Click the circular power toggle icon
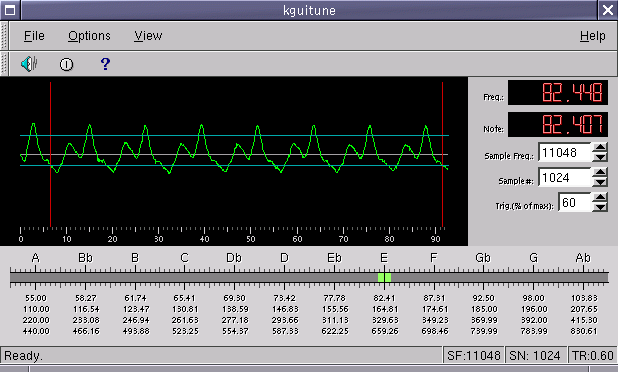The image size is (618, 372). pyautogui.click(x=66, y=64)
